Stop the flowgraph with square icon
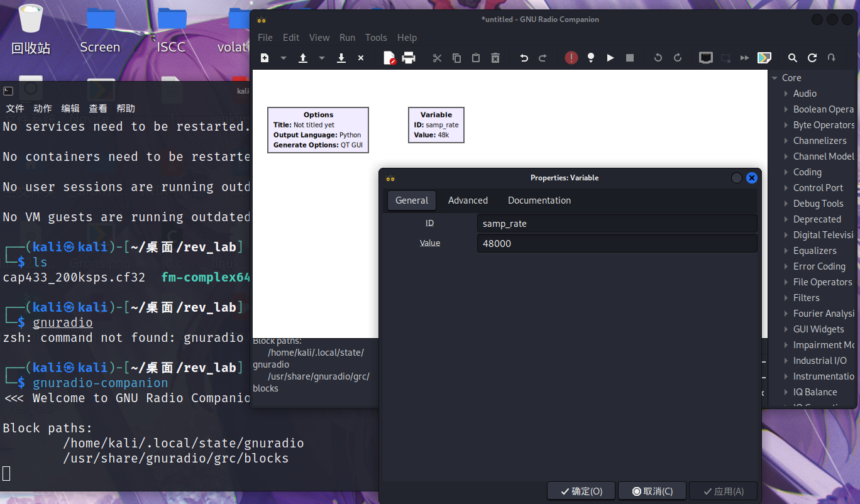This screenshot has width=860, height=504. (630, 58)
